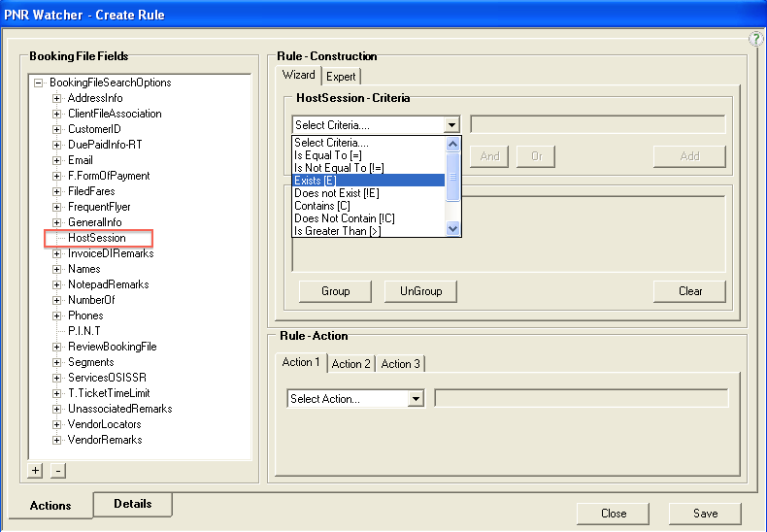Expand the Segments node

pyautogui.click(x=56, y=362)
